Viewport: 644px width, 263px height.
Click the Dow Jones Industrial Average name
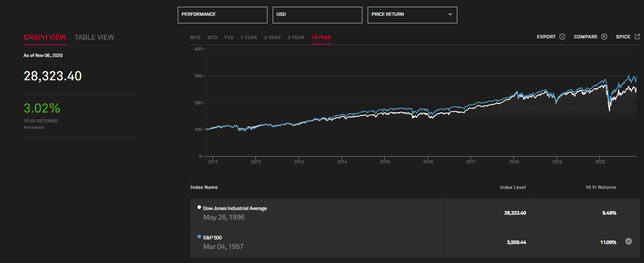[x=235, y=208]
